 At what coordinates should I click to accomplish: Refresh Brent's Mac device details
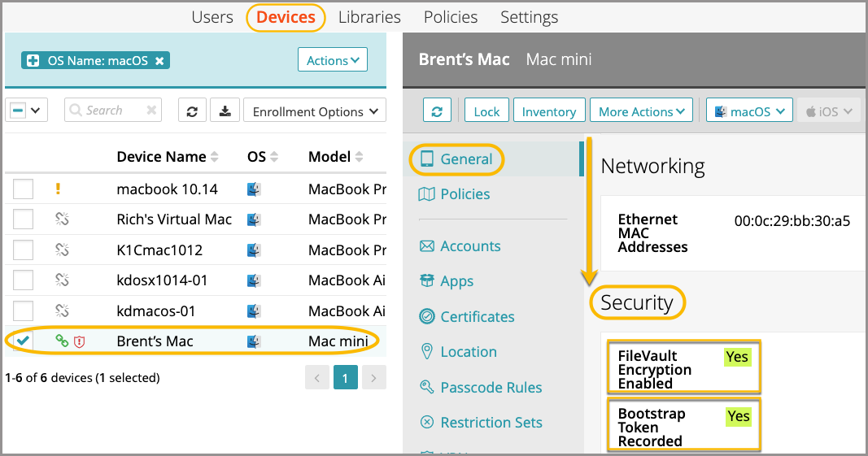[x=437, y=111]
